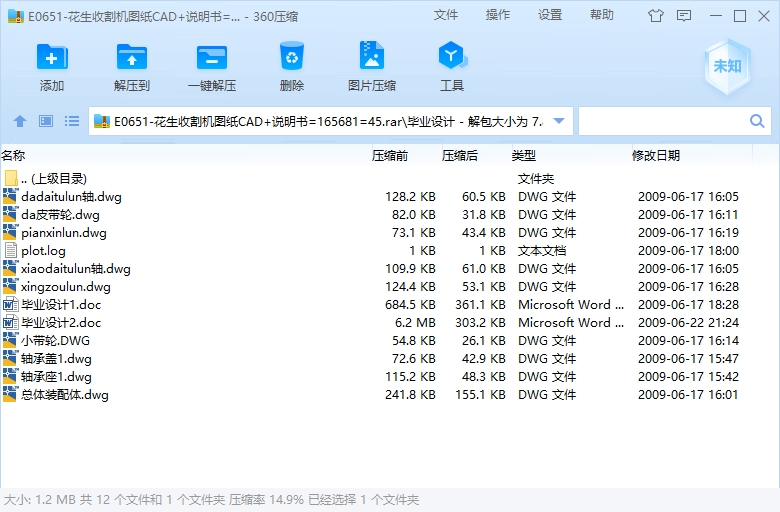Click the search magnifier icon
The height and width of the screenshot is (512, 780).
[757, 121]
